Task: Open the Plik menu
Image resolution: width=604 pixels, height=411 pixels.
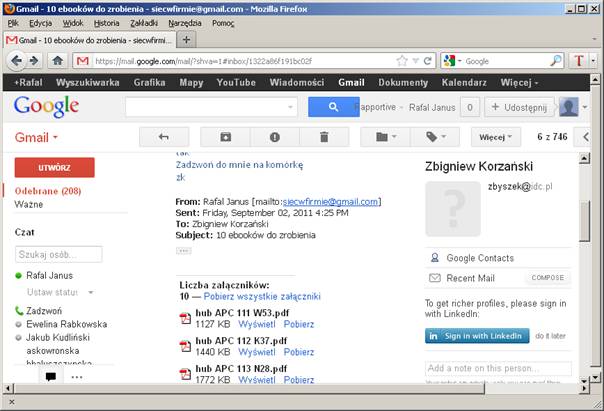Action: click(x=13, y=23)
